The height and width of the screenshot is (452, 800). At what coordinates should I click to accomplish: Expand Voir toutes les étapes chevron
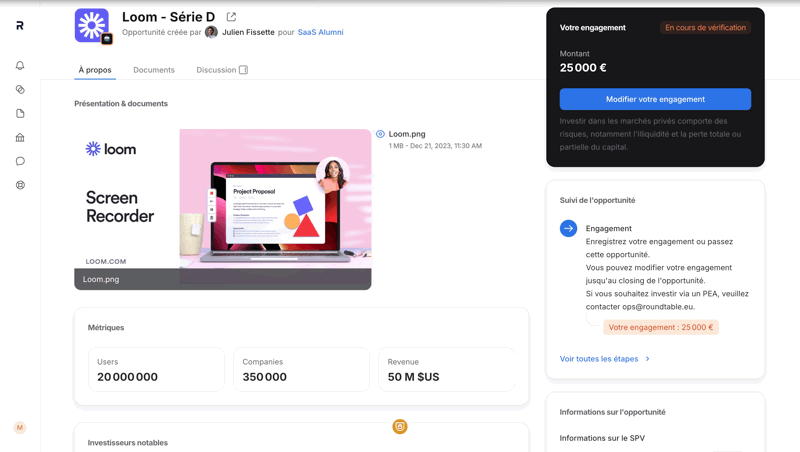(x=647, y=359)
